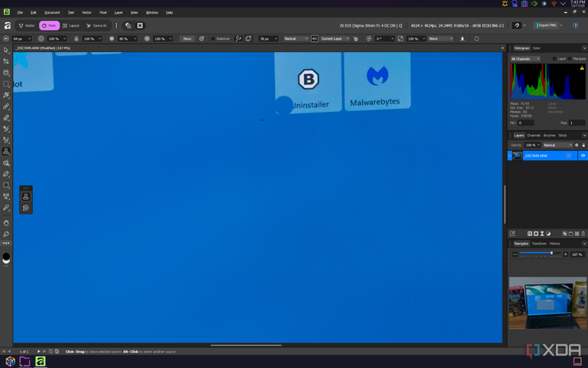Click the vertical dots studio options button

pyautogui.click(x=116, y=25)
